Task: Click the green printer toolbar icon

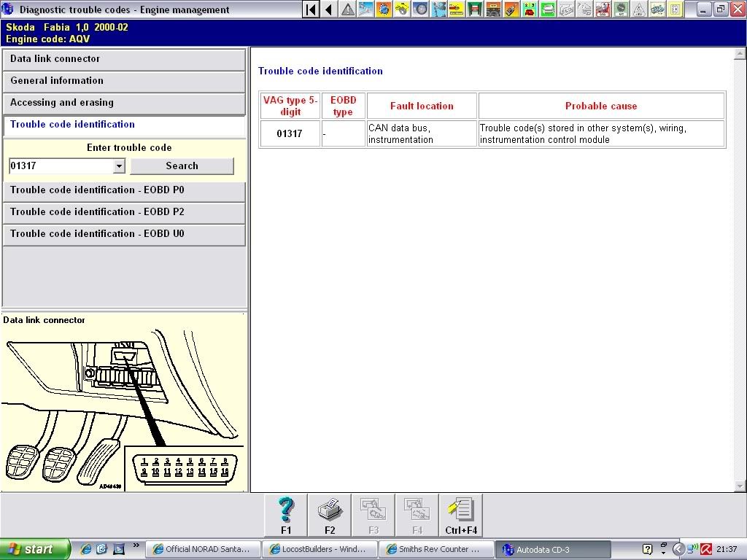Action: click(x=549, y=9)
